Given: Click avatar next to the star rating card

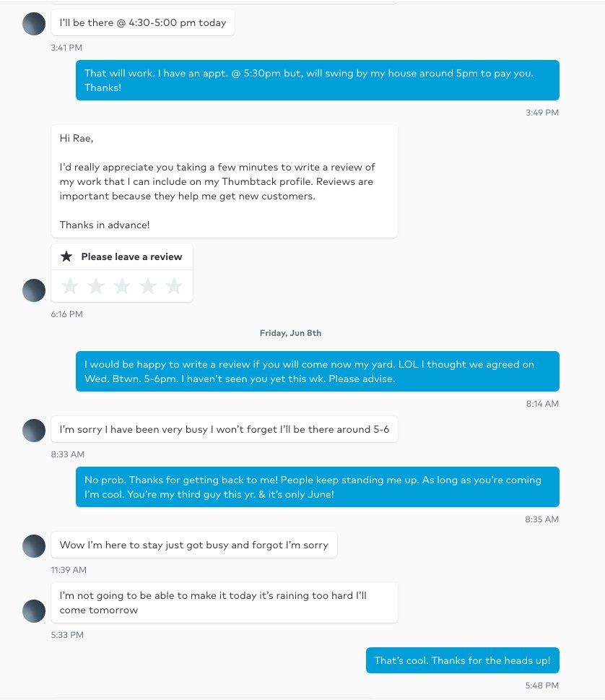Looking at the screenshot, I should (34, 290).
